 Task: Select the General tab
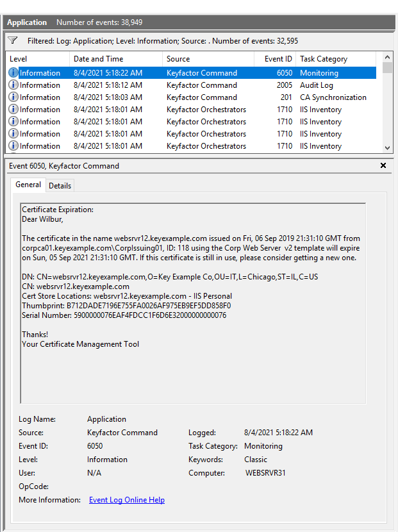pyautogui.click(x=28, y=185)
